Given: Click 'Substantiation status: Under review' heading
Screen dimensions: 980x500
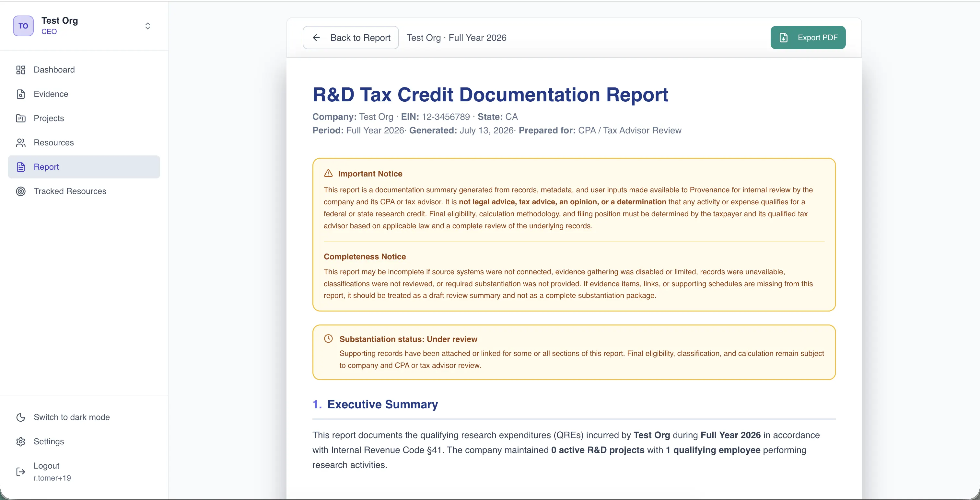Looking at the screenshot, I should [408, 339].
